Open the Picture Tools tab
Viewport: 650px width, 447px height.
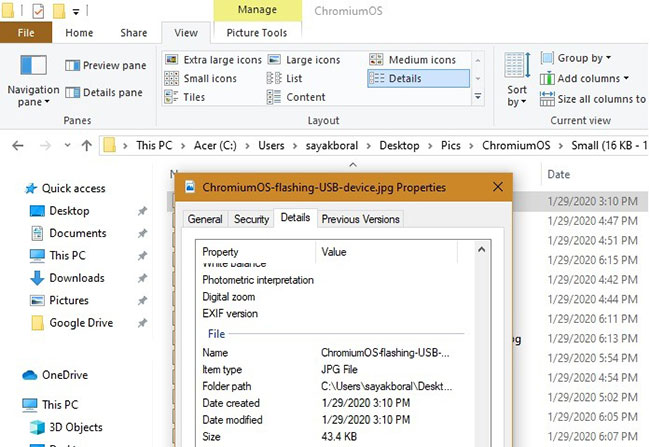(x=257, y=33)
